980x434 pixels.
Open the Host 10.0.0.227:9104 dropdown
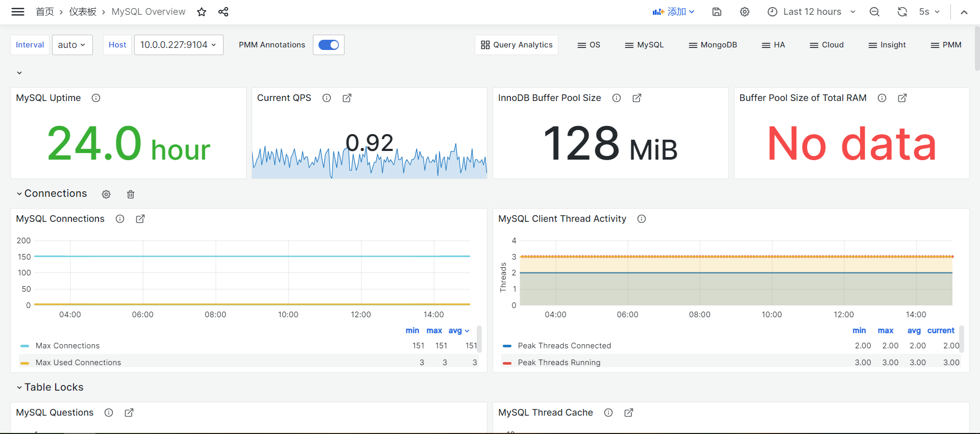178,45
